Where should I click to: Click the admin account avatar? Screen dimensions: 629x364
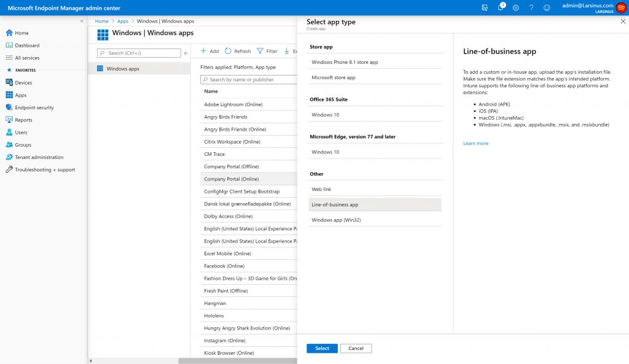[x=622, y=7]
